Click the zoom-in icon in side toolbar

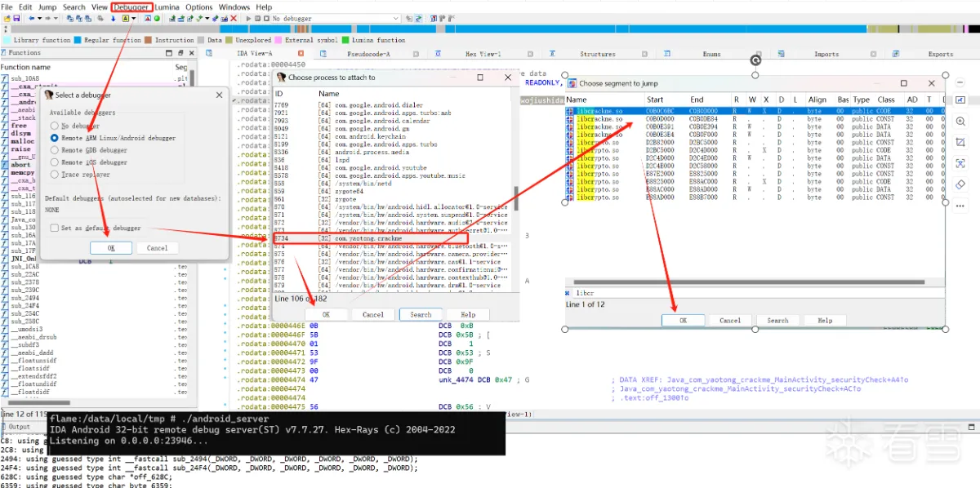(960, 121)
